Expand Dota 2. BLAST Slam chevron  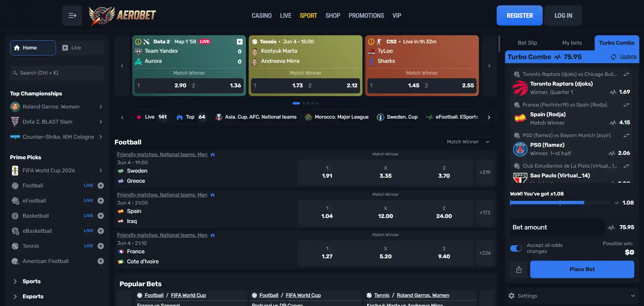tap(101, 122)
